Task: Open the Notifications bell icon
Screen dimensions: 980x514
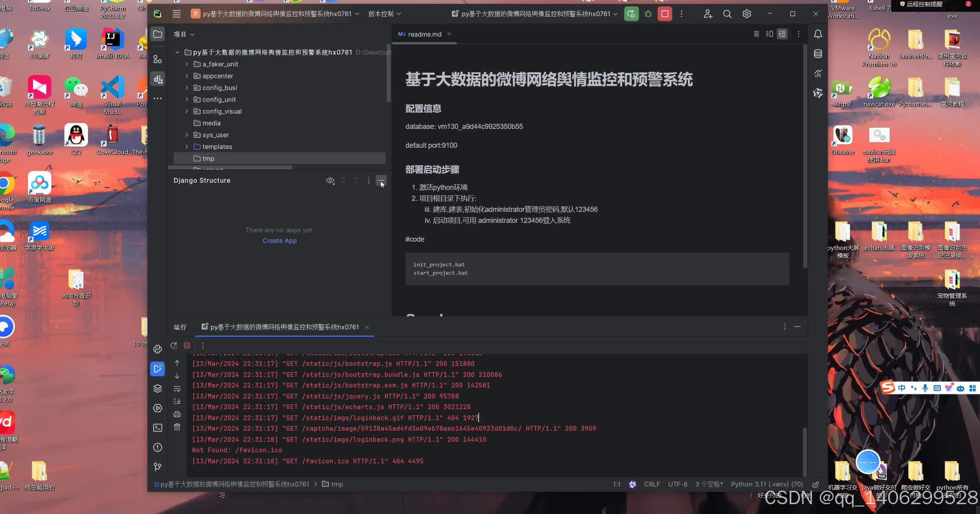Action: coord(818,34)
